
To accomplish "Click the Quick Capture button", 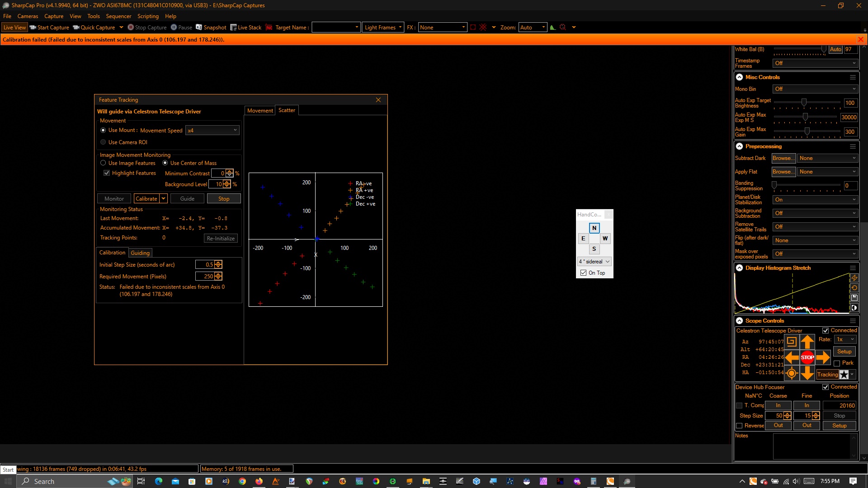I will 94,27.
